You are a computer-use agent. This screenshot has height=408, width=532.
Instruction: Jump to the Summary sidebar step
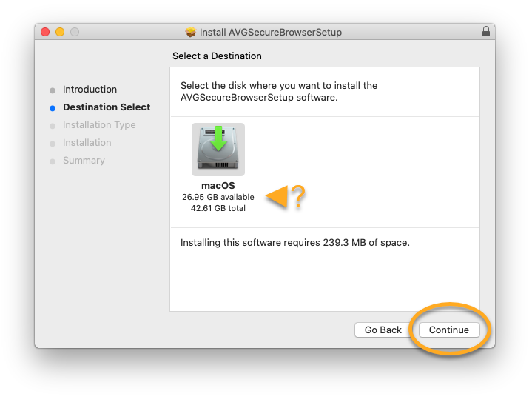84,161
